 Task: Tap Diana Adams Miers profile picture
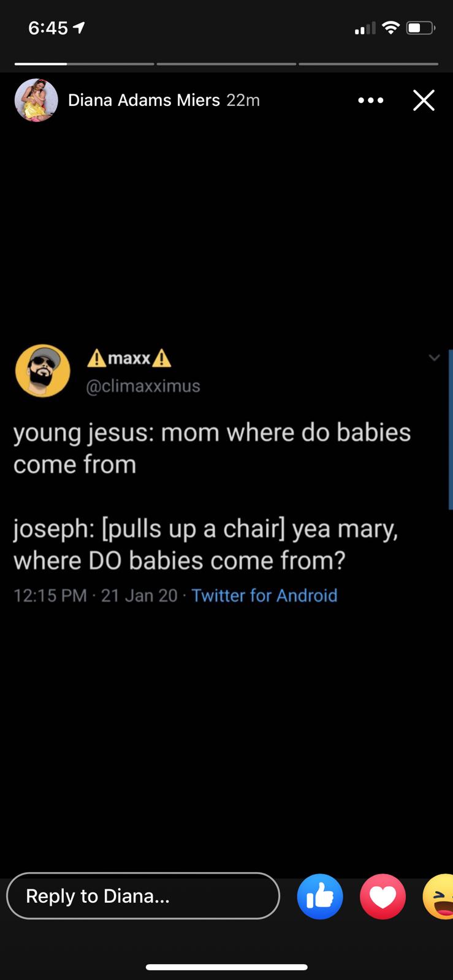(x=36, y=100)
